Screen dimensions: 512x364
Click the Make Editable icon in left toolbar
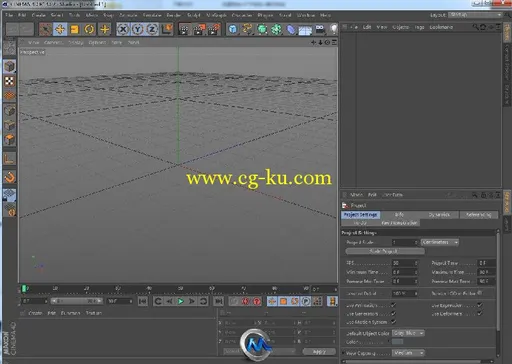9,49
